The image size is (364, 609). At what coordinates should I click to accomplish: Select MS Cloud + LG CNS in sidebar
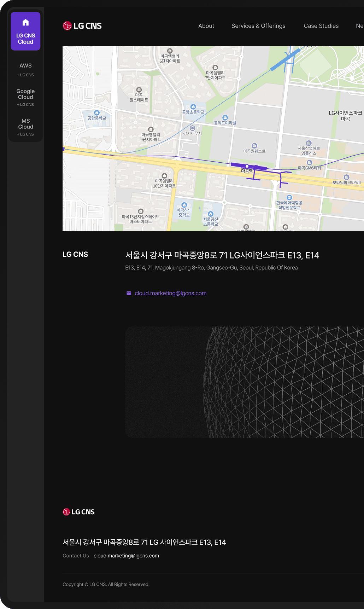pyautogui.click(x=25, y=127)
